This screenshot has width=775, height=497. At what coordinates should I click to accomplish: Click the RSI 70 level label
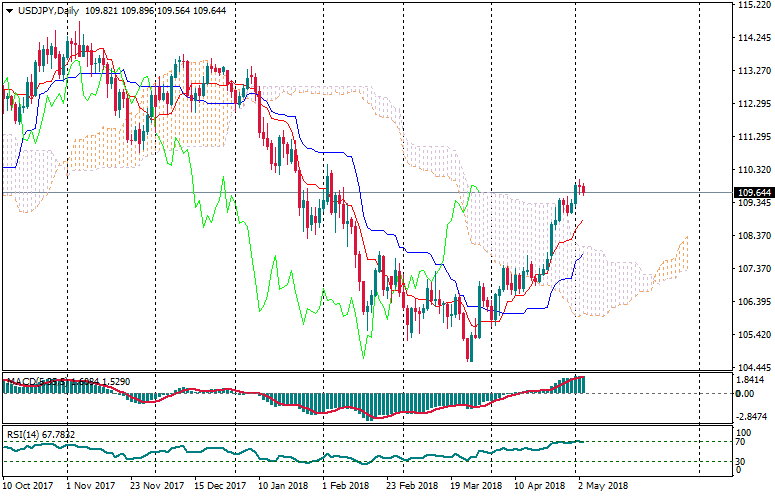pos(741,441)
